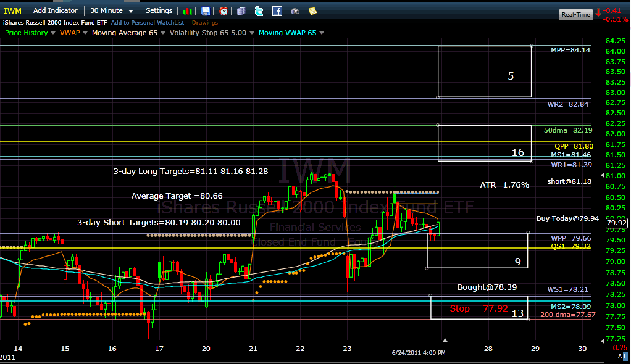Click the iShares Russell 2000 Index Fund ETF title

coord(55,23)
